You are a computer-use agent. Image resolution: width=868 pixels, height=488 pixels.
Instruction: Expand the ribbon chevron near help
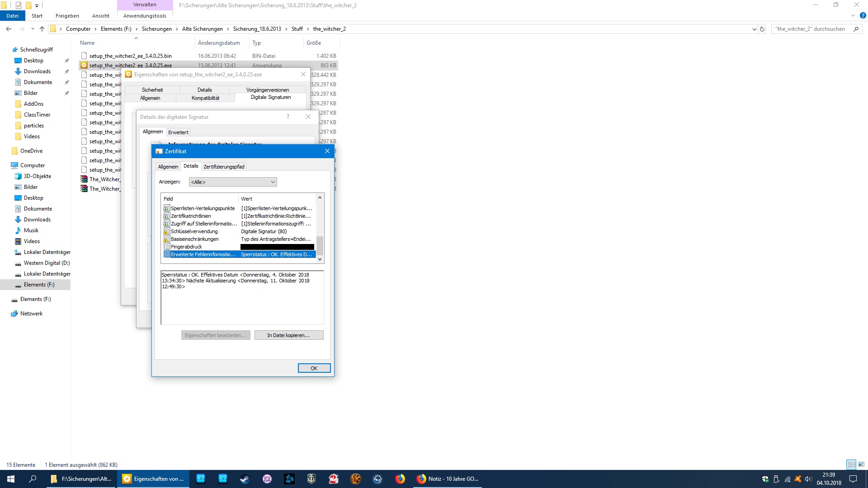click(x=853, y=15)
